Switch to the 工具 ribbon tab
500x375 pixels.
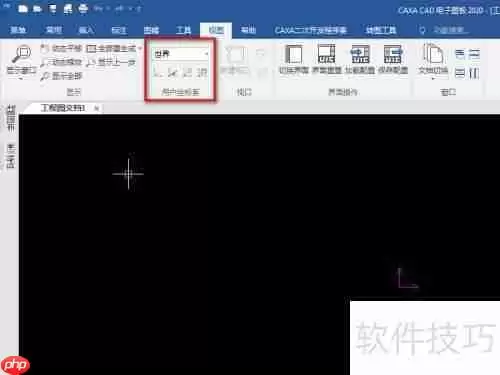point(183,30)
